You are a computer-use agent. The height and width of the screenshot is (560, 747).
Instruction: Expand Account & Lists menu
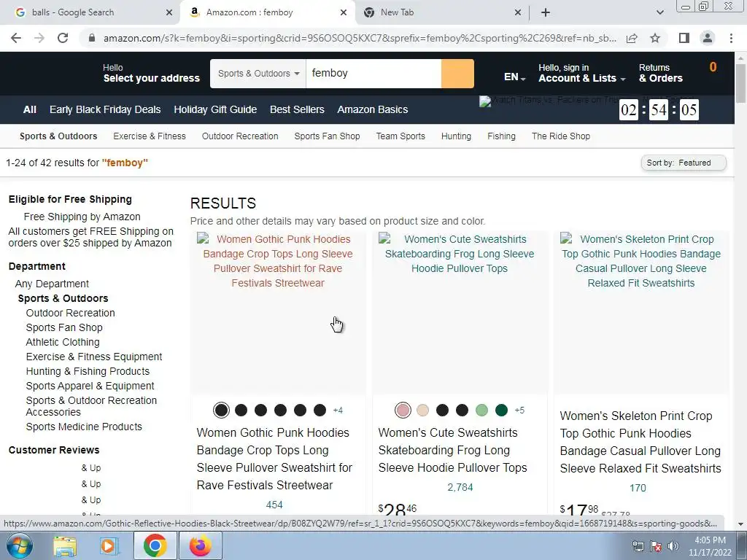coord(581,74)
